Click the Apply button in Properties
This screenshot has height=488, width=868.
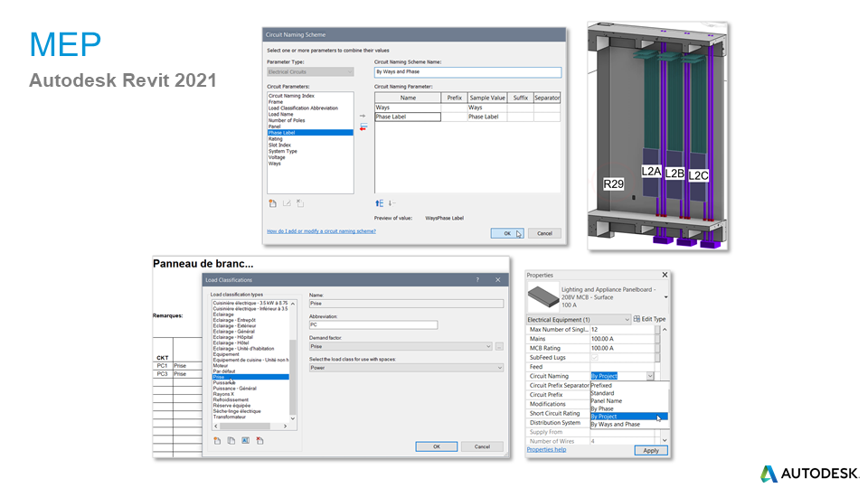[650, 450]
